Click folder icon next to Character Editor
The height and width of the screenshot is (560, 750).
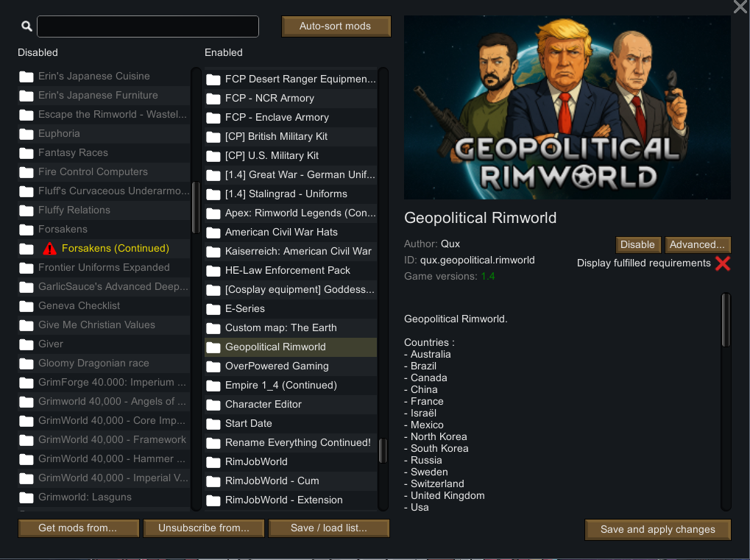point(213,405)
